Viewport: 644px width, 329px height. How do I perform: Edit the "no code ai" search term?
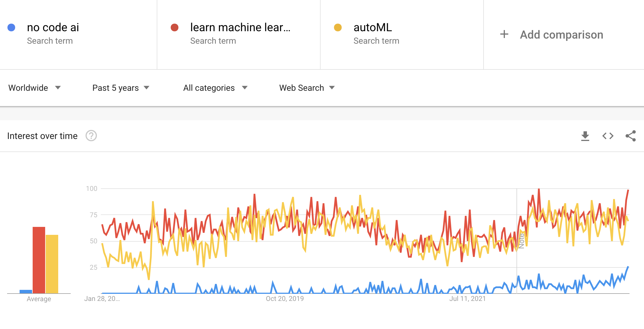pyautogui.click(x=53, y=28)
